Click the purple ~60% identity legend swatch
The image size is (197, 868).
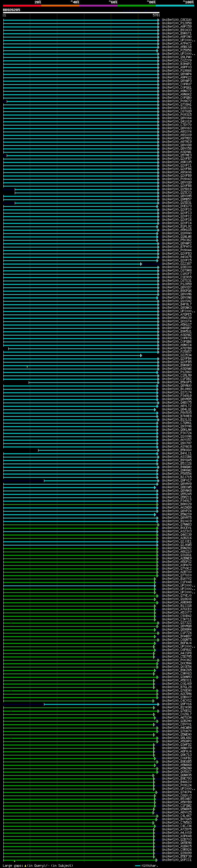pos(99,6)
